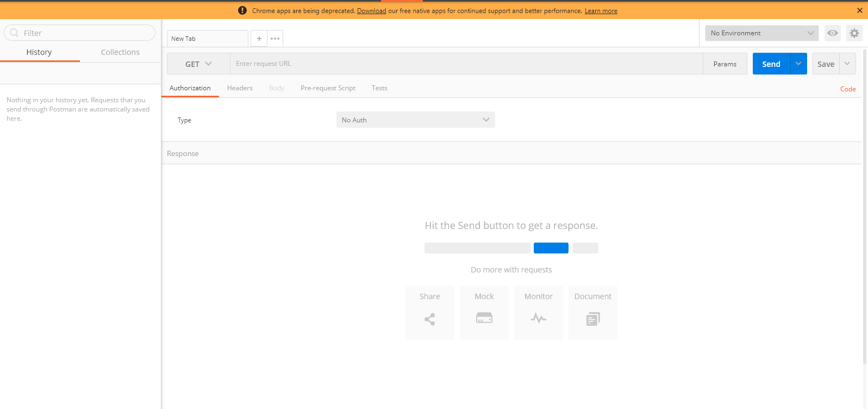The height and width of the screenshot is (409, 868).
Task: Click 'Do more with requests' text
Action: click(x=511, y=270)
